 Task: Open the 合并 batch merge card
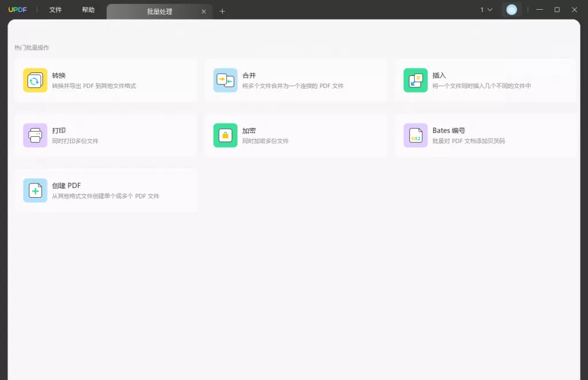tap(296, 80)
